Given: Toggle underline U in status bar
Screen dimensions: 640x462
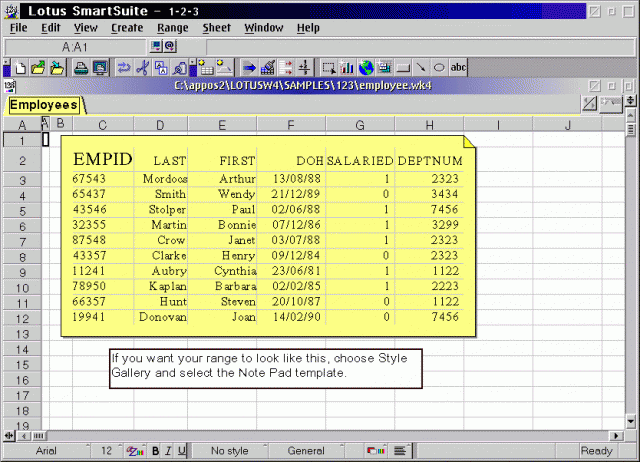Looking at the screenshot, I should pyautogui.click(x=182, y=451).
